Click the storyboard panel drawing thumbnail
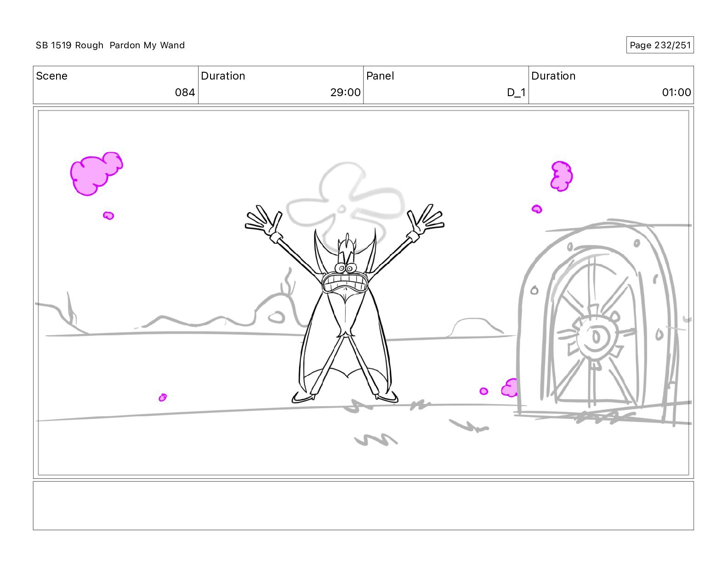This screenshot has width=728, height=563. pos(363,293)
